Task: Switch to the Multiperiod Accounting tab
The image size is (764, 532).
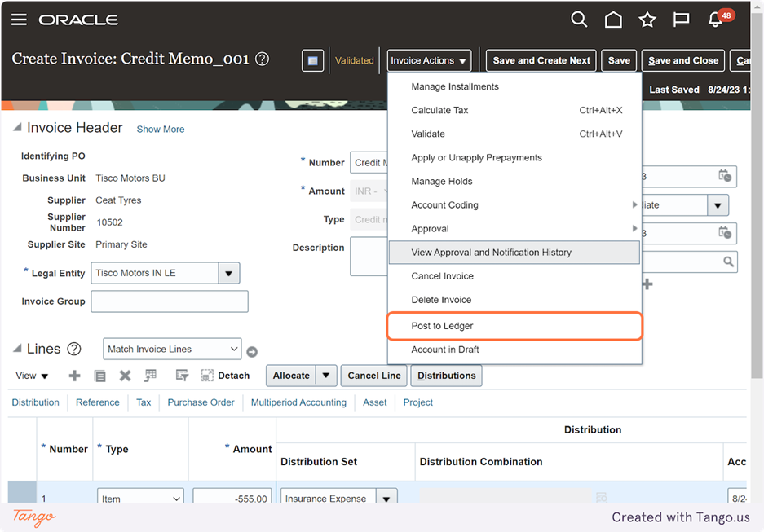Action: [298, 402]
